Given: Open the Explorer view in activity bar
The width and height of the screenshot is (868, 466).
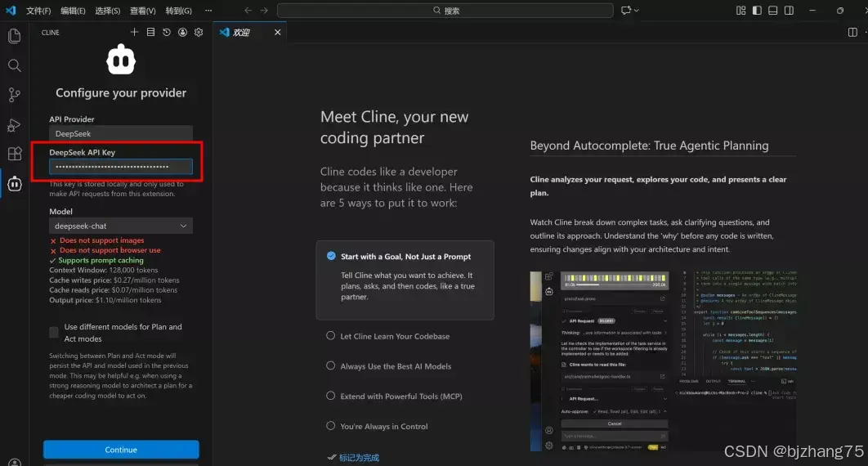Looking at the screenshot, I should [x=15, y=36].
